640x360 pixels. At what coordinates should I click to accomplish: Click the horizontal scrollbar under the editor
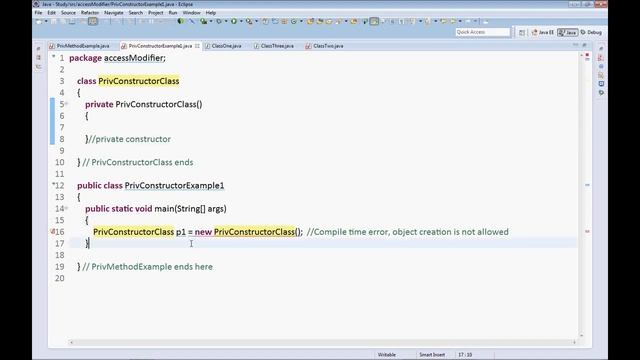coord(322,342)
